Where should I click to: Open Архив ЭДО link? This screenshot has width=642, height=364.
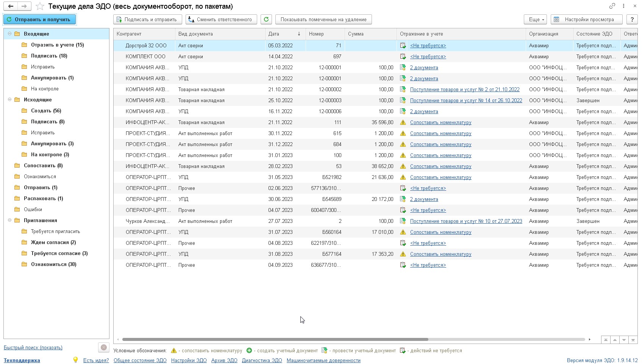(x=224, y=360)
